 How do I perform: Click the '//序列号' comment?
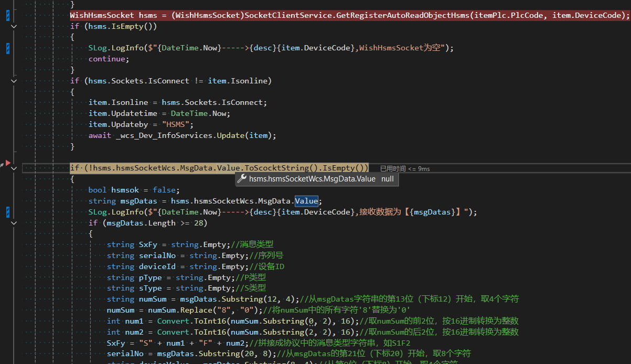point(266,255)
